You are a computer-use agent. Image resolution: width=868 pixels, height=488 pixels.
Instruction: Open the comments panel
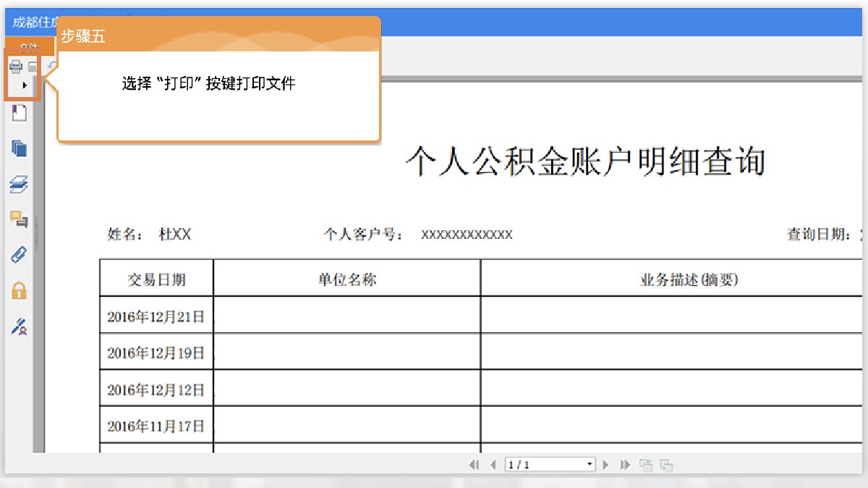tap(19, 219)
